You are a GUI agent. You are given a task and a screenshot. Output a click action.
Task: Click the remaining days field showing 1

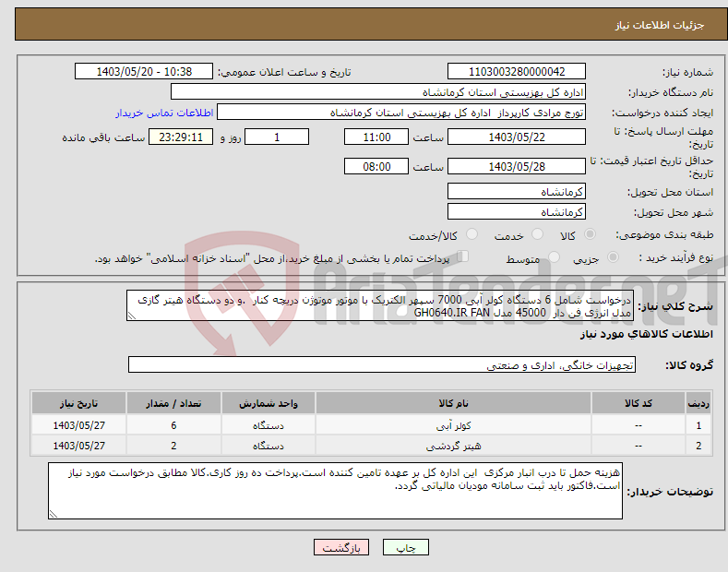(277, 137)
